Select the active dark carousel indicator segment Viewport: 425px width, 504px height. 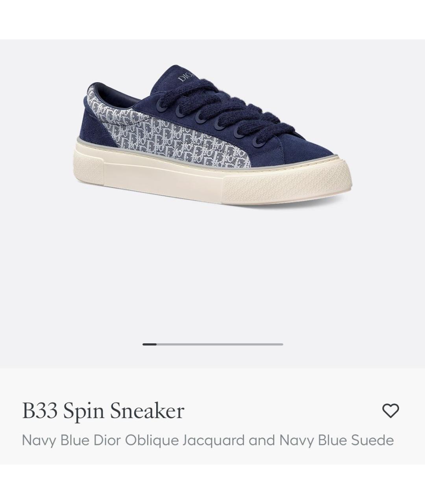pos(150,344)
